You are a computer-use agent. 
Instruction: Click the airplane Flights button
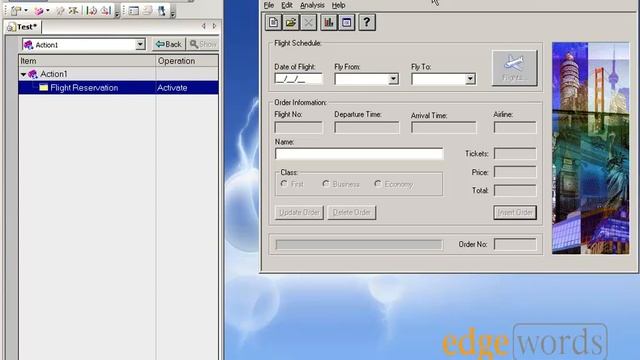[514, 68]
